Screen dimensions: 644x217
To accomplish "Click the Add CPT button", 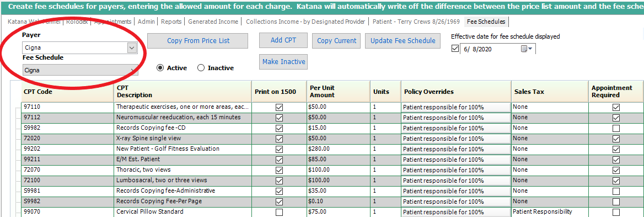I will pos(283,40).
